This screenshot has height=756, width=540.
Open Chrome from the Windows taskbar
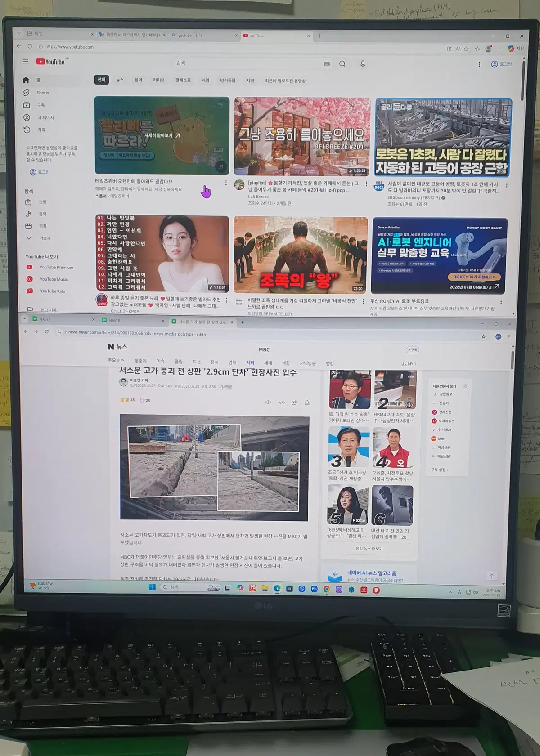tap(327, 589)
